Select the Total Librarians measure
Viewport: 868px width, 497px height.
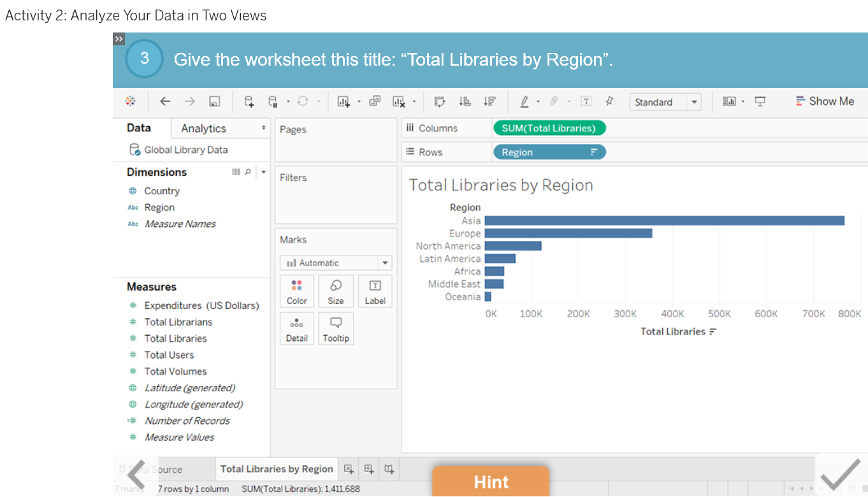tap(178, 322)
